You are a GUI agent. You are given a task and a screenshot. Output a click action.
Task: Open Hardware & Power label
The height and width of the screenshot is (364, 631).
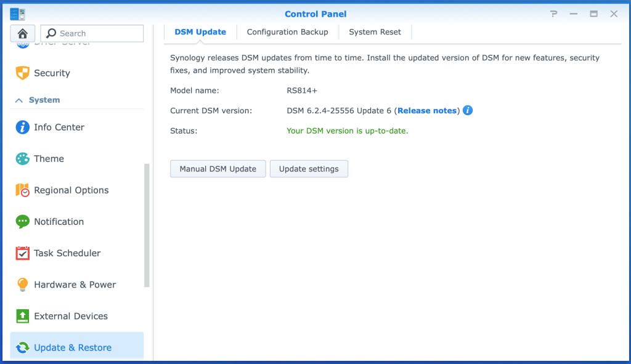75,285
